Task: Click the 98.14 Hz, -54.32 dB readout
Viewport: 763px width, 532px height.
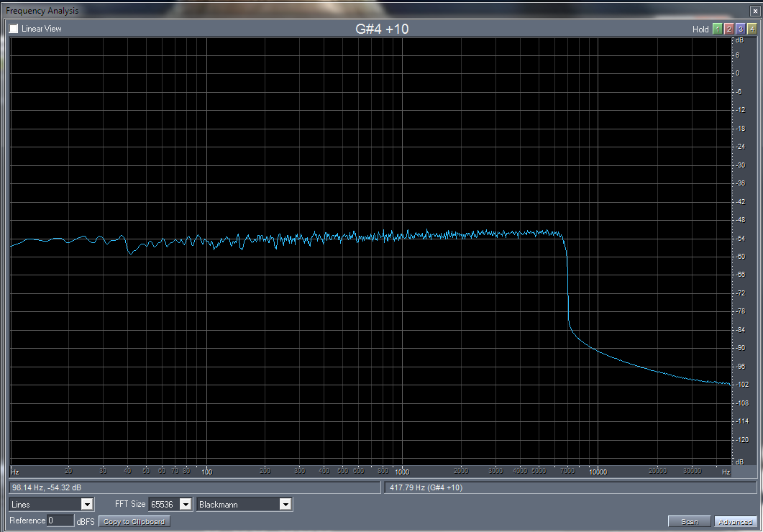Action: tap(47, 487)
